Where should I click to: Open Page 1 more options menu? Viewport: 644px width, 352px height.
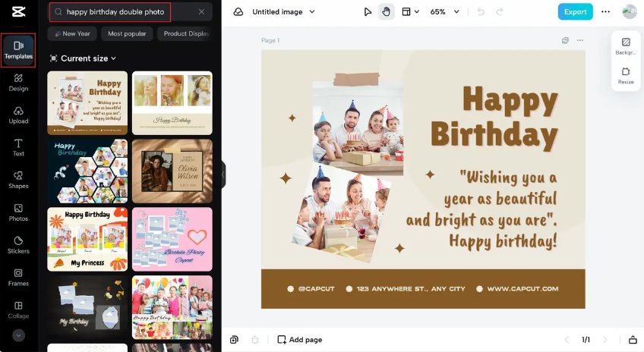(580, 40)
